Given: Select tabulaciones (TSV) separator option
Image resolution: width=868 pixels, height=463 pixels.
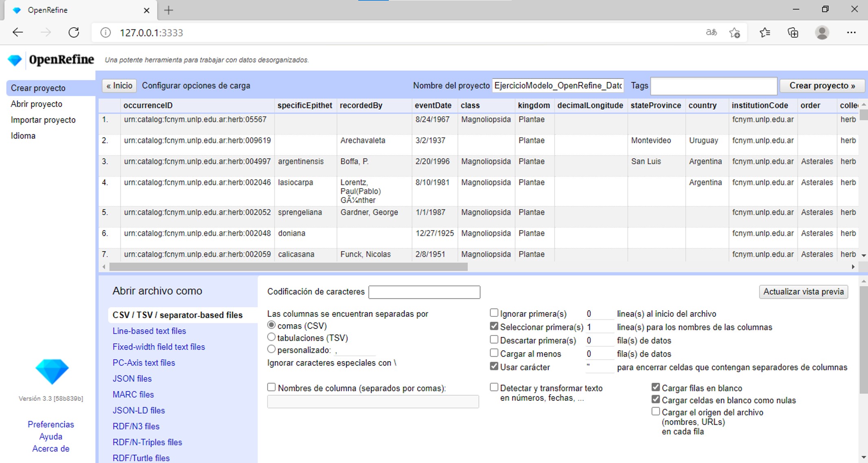Looking at the screenshot, I should [271, 337].
